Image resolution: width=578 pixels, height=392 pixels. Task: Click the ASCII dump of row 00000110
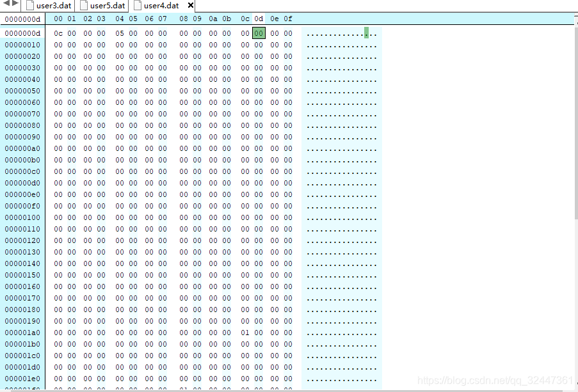(342, 229)
